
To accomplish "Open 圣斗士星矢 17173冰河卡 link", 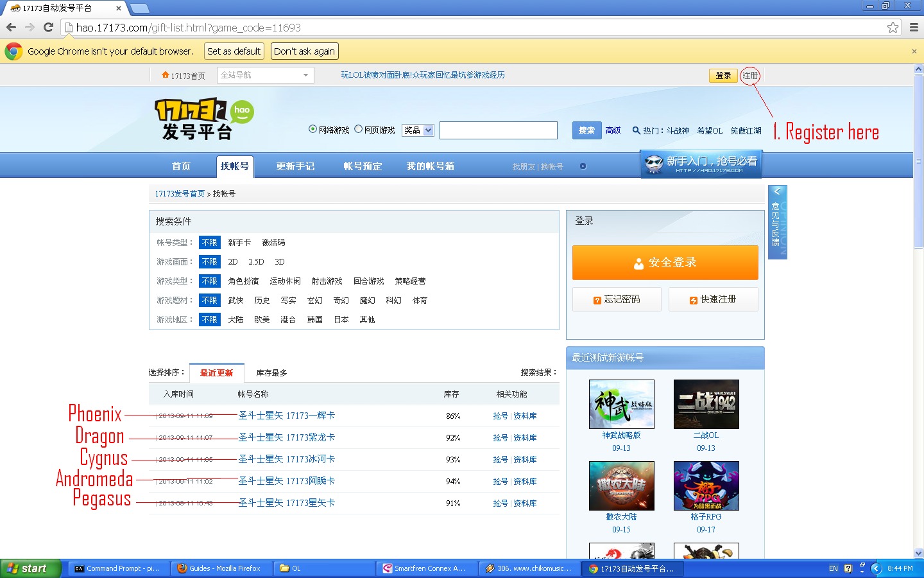I will point(286,460).
